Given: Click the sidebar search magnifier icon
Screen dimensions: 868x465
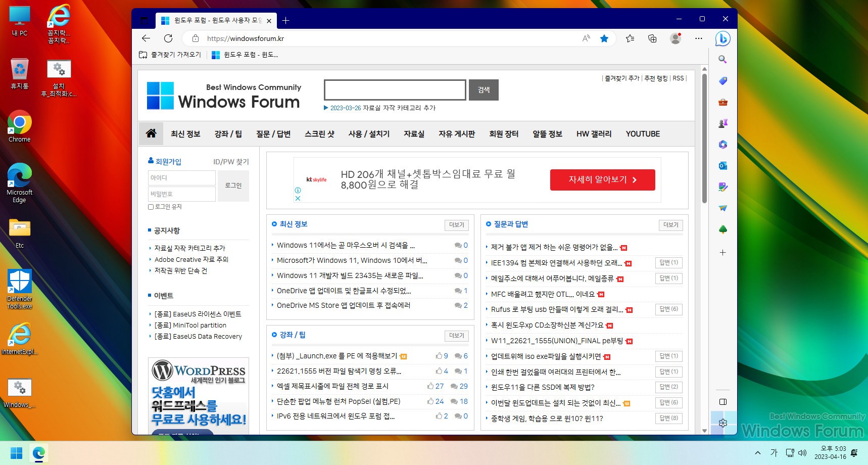Looking at the screenshot, I should coord(723,60).
